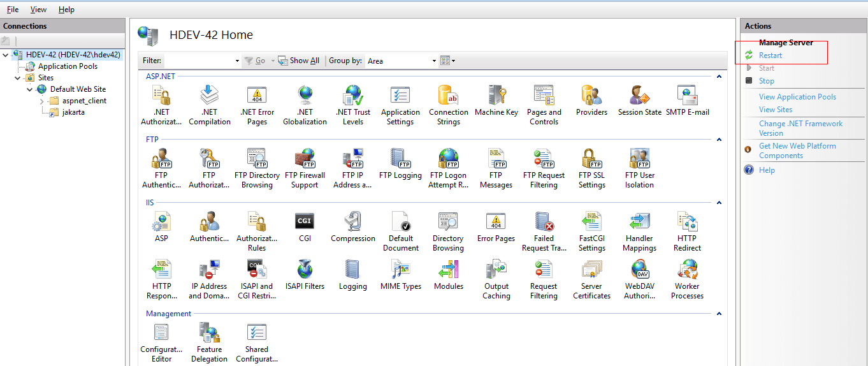
Task: Open Output Caching feature
Action: (x=496, y=279)
